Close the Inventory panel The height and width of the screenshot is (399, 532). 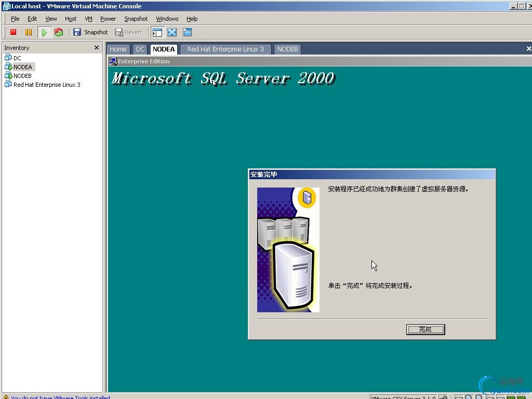[97, 47]
